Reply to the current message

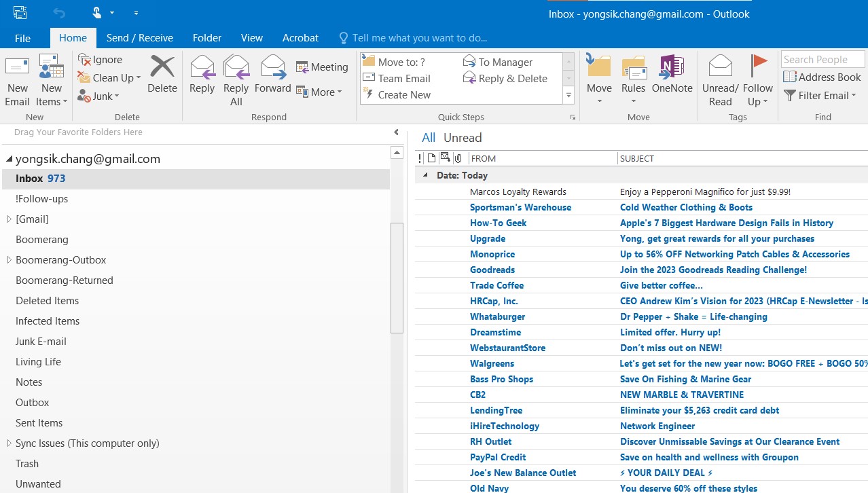(x=202, y=78)
